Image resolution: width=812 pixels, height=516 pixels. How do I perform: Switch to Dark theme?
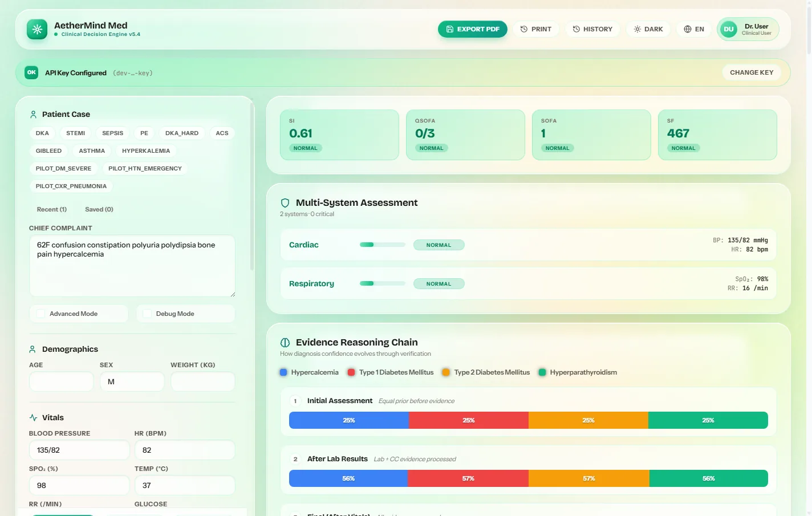point(648,29)
